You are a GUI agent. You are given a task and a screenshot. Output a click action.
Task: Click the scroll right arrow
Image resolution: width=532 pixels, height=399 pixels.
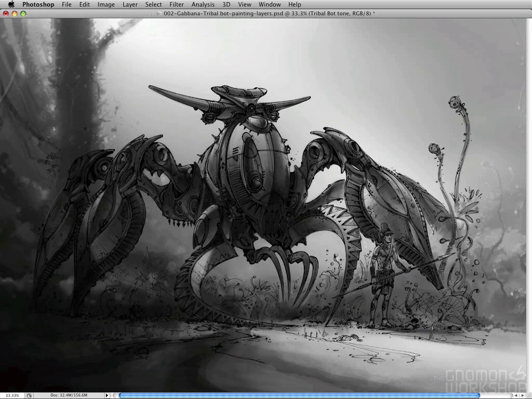523,395
